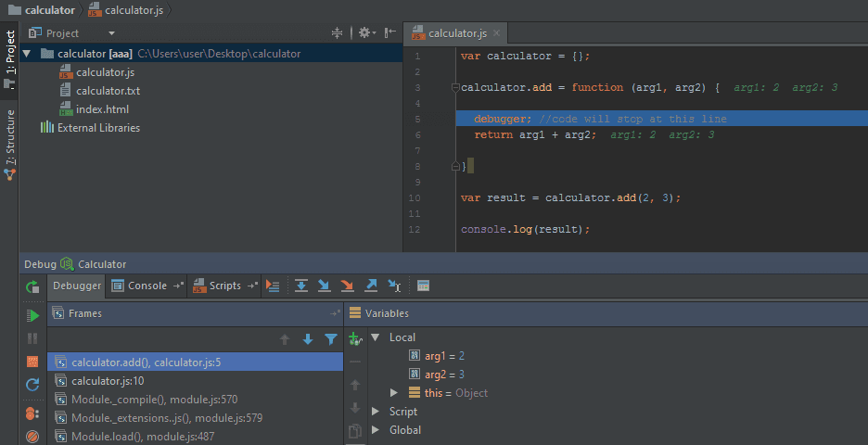The image size is (868, 445).
Task: Click Run to Cursor icon
Action: tap(394, 286)
